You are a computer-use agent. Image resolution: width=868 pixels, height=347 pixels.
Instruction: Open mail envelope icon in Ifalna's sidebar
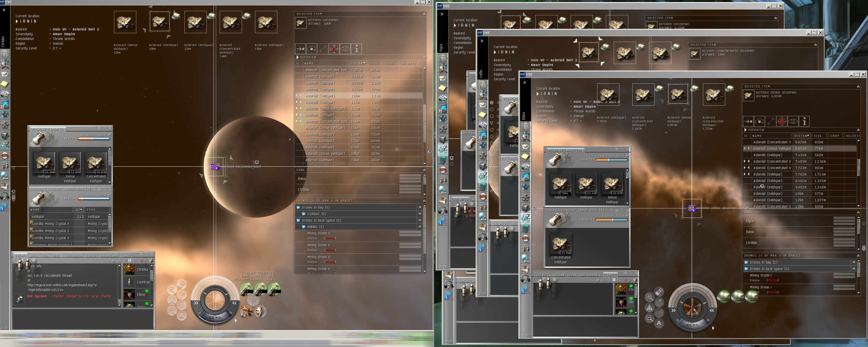pos(526,147)
